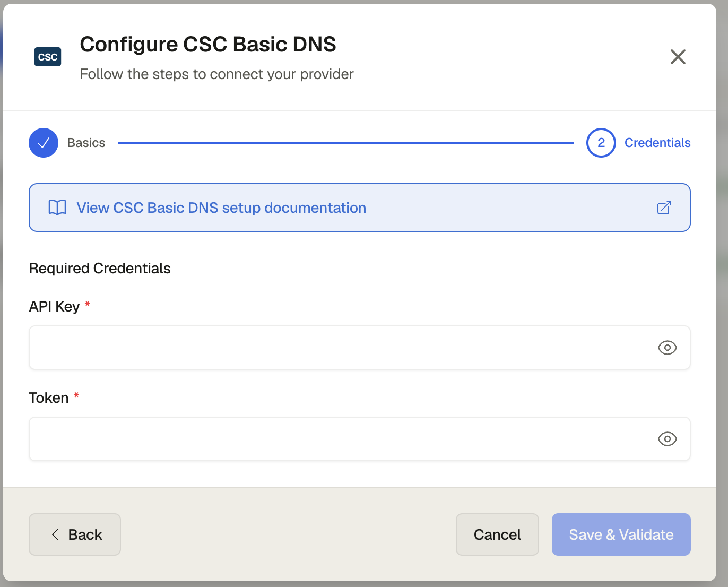The image size is (728, 587).
Task: Click the API Key field label
Action: (54, 307)
